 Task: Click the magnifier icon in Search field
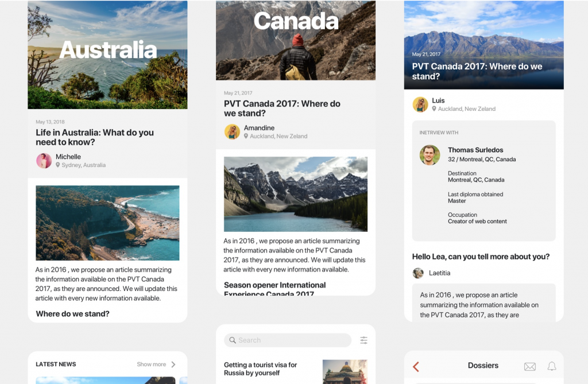[233, 340]
